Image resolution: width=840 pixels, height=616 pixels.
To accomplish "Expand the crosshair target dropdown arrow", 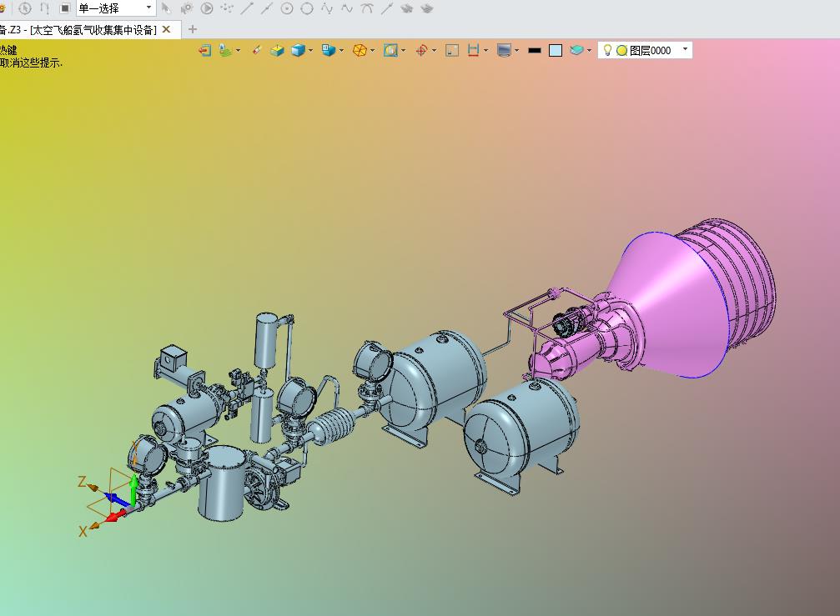I will point(434,51).
